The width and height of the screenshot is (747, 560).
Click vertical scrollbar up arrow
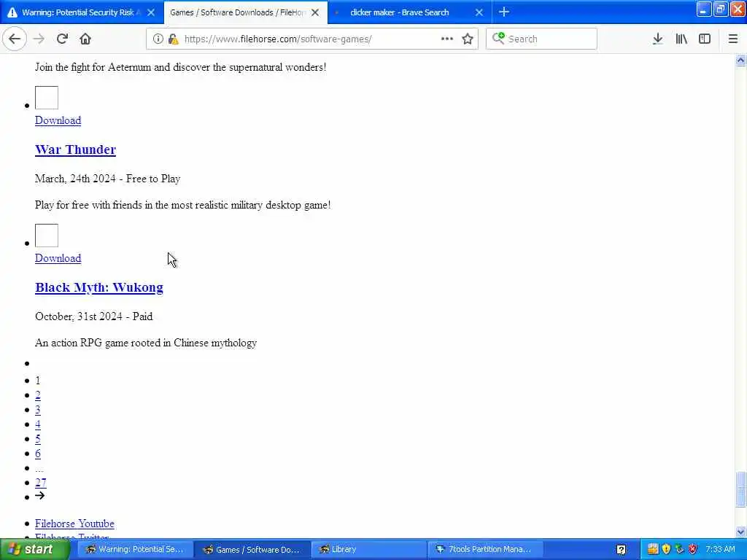[740, 60]
